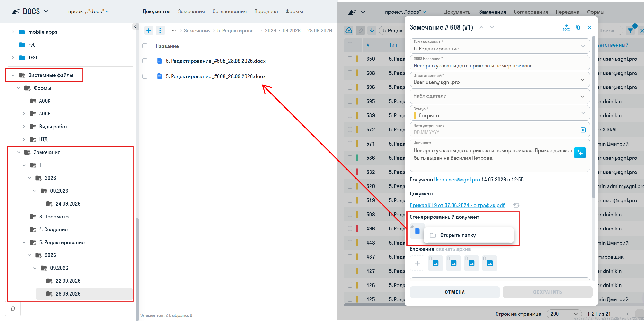This screenshot has width=644, height=321.
Task: Open the Передача tab in left window
Action: point(266,12)
